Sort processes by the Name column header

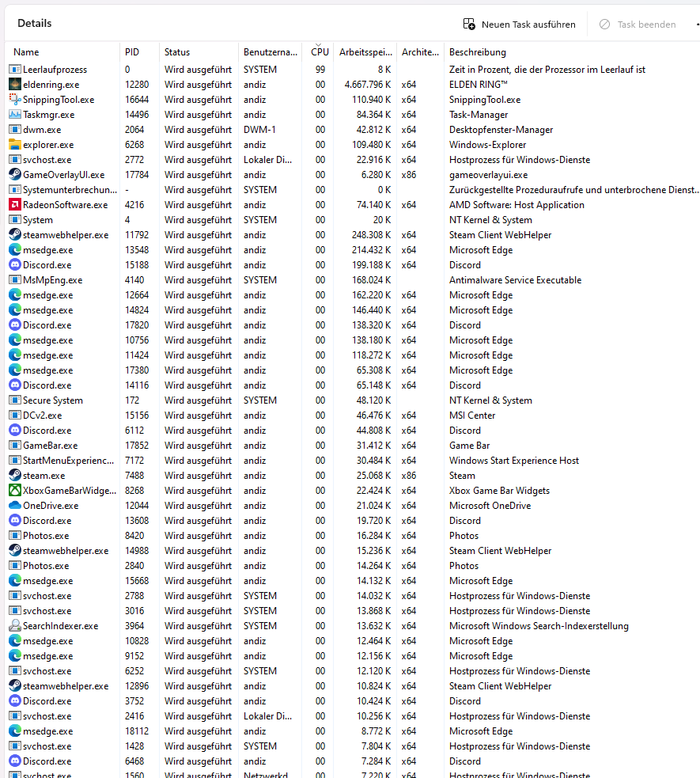pos(26,51)
